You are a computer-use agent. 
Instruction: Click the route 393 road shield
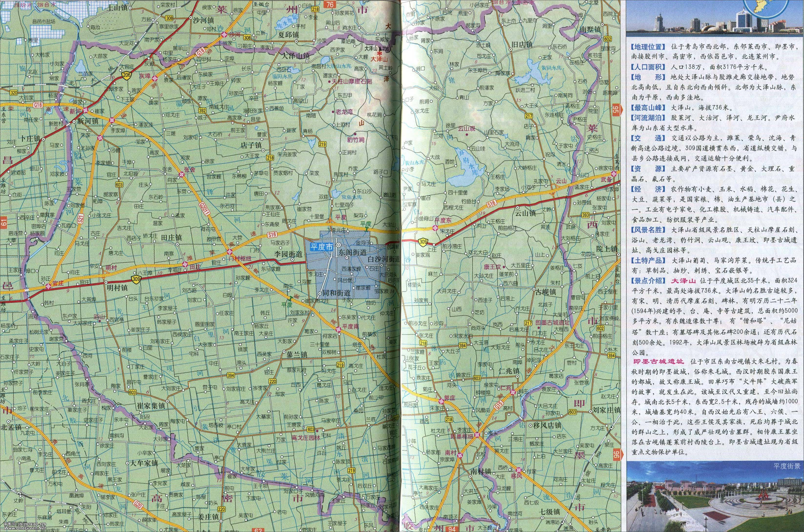point(585,215)
